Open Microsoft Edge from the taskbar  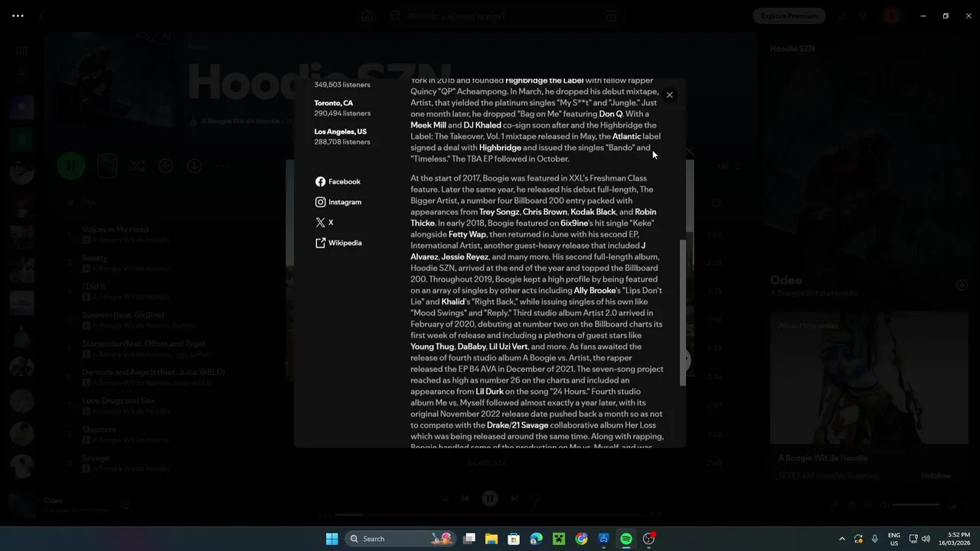537,539
